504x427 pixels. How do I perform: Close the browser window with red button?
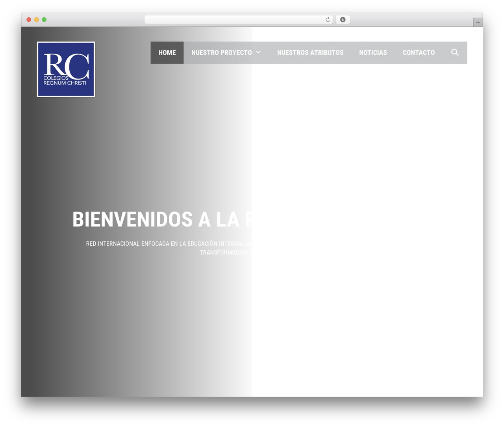coord(29,20)
